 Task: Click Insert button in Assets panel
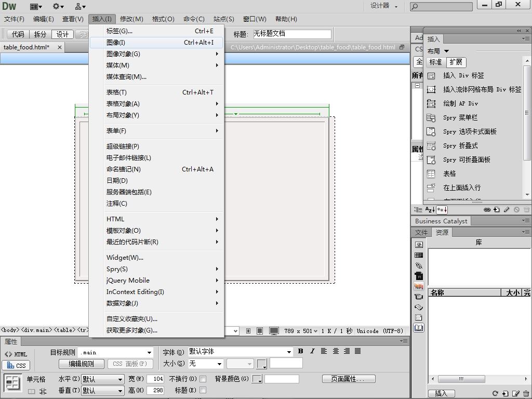[x=441, y=393]
